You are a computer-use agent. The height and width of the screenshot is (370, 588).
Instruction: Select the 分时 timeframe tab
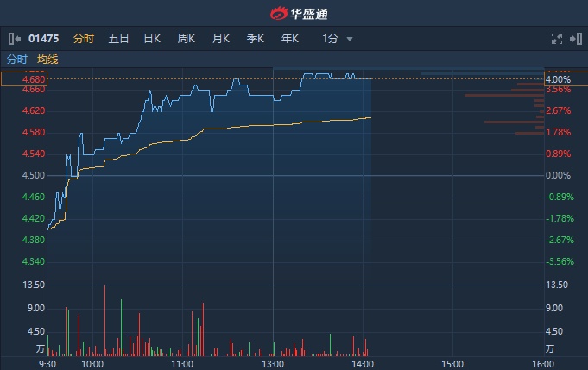(84, 39)
